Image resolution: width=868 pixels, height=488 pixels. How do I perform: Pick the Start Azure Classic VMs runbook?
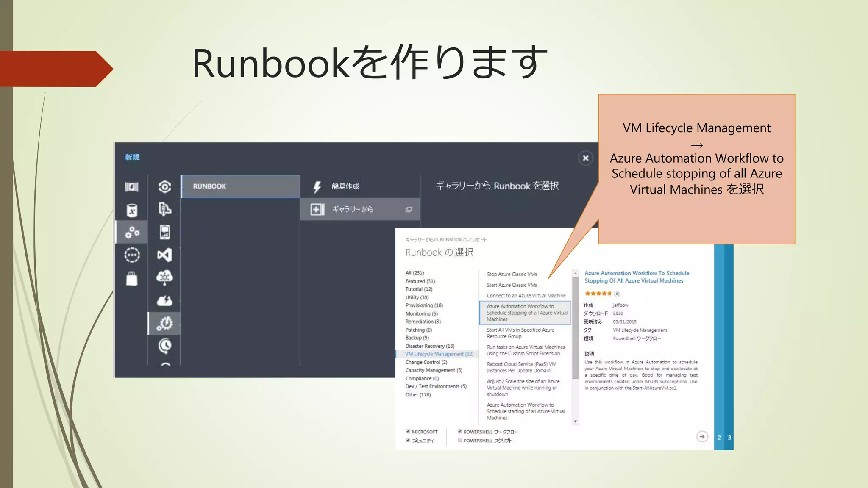point(512,285)
